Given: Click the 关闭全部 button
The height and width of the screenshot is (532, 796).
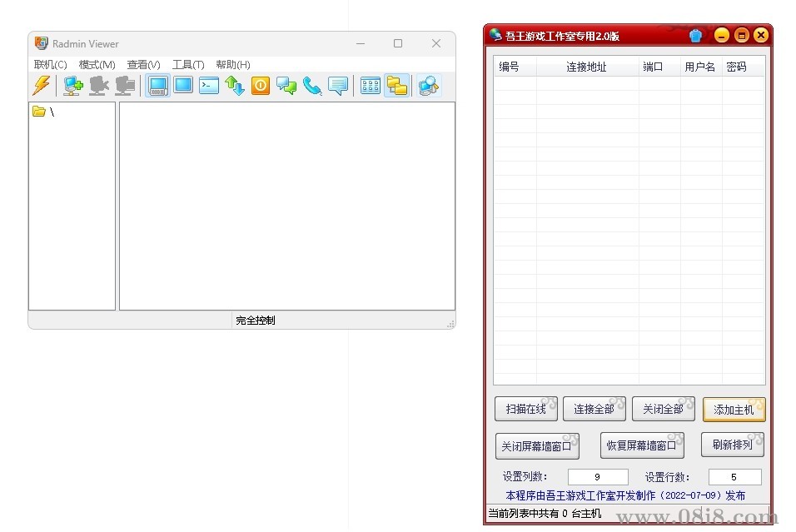Looking at the screenshot, I should [663, 409].
